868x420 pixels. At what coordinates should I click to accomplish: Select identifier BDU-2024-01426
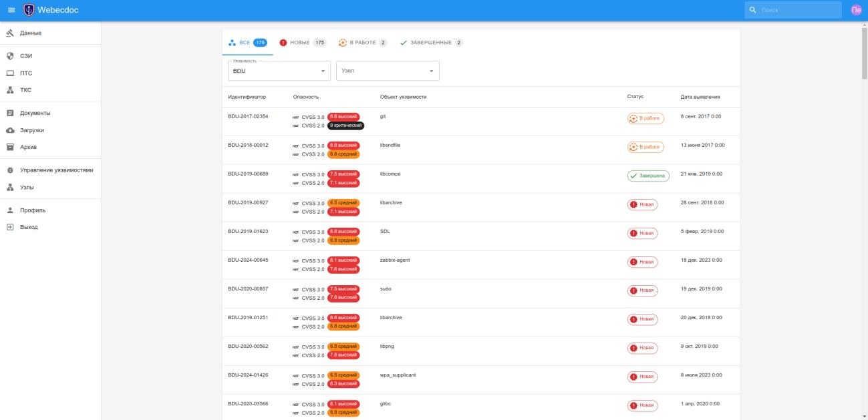pos(248,375)
